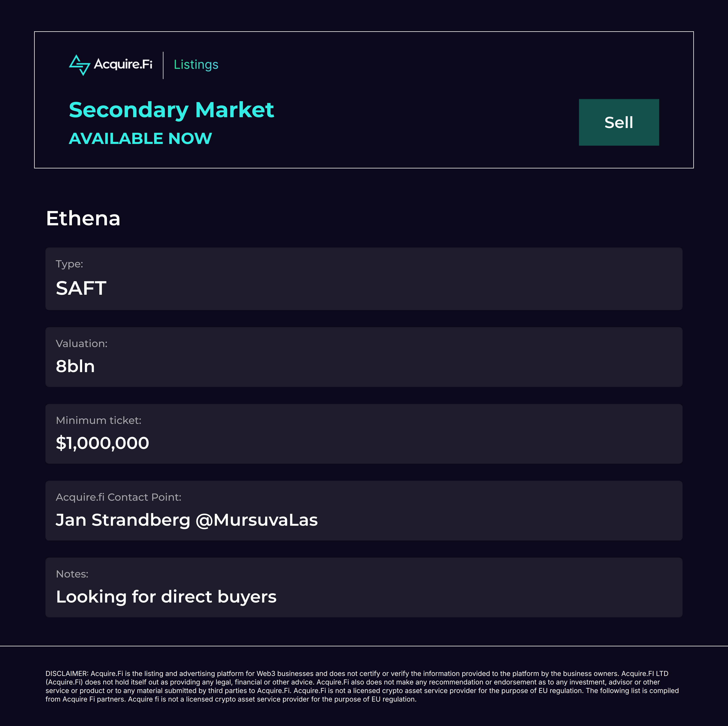
Task: Select the Ethena listing title
Action: 83,218
